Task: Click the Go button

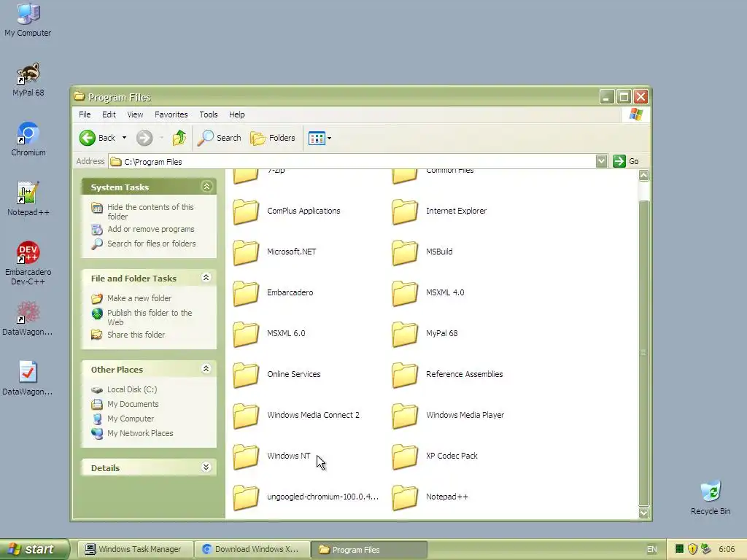Action: [x=625, y=161]
